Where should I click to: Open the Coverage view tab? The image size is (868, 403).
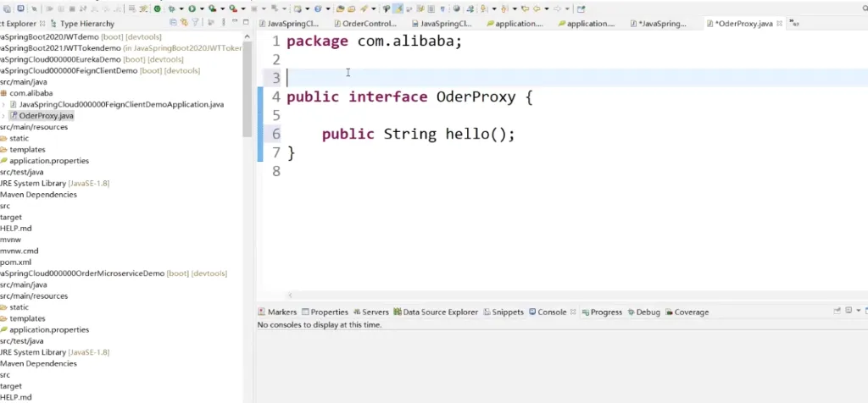click(687, 312)
